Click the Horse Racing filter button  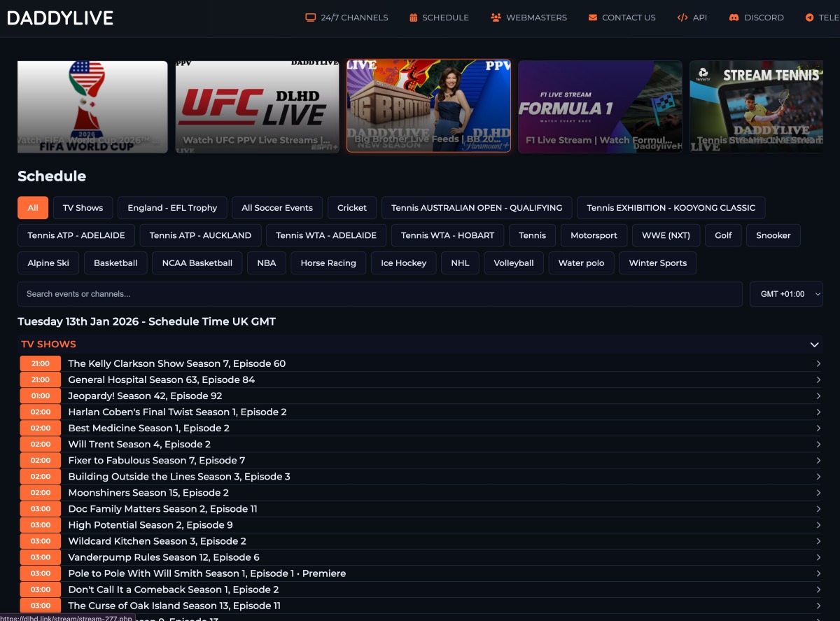(328, 263)
